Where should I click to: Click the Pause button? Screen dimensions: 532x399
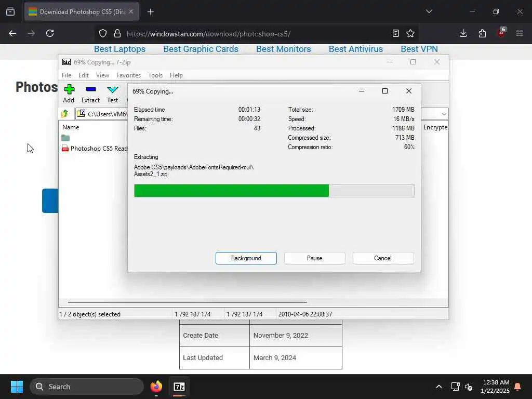(x=314, y=258)
